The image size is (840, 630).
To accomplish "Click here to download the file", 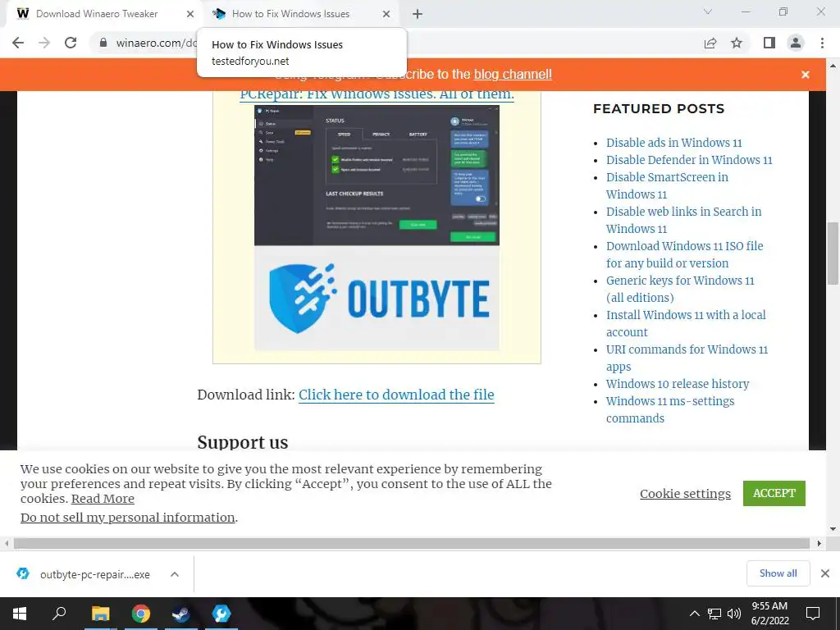I will [396, 395].
